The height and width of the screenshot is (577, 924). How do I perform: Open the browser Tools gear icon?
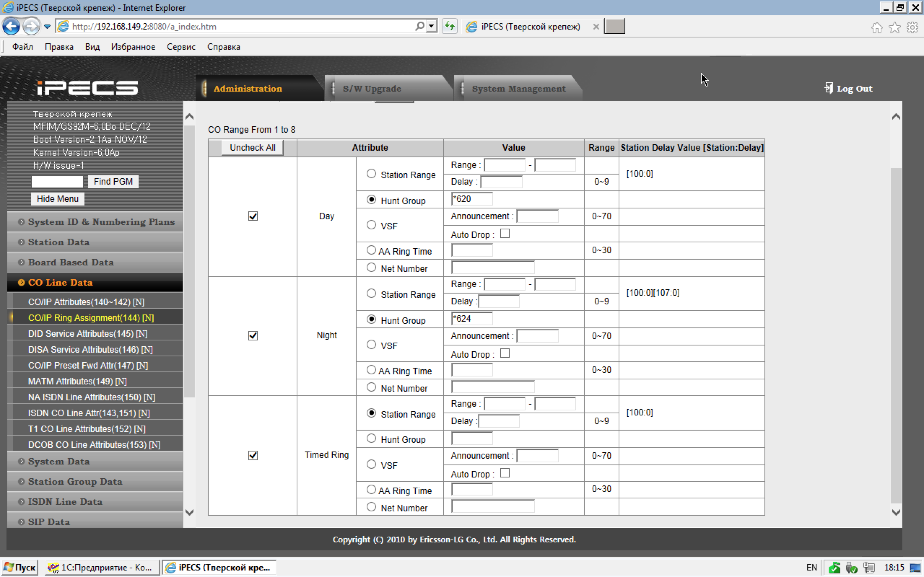pos(912,27)
